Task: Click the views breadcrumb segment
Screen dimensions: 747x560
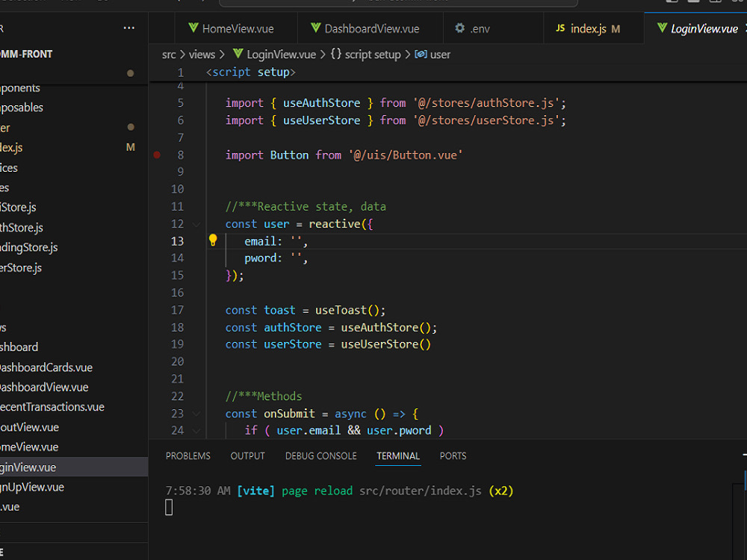Action: (202, 55)
